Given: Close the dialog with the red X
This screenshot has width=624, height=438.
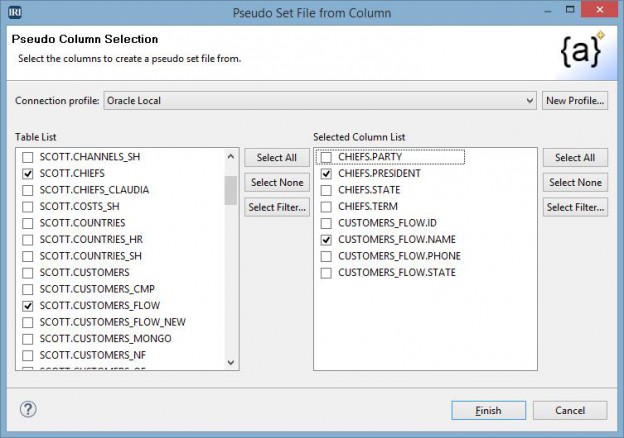Looking at the screenshot, I should (600, 10).
